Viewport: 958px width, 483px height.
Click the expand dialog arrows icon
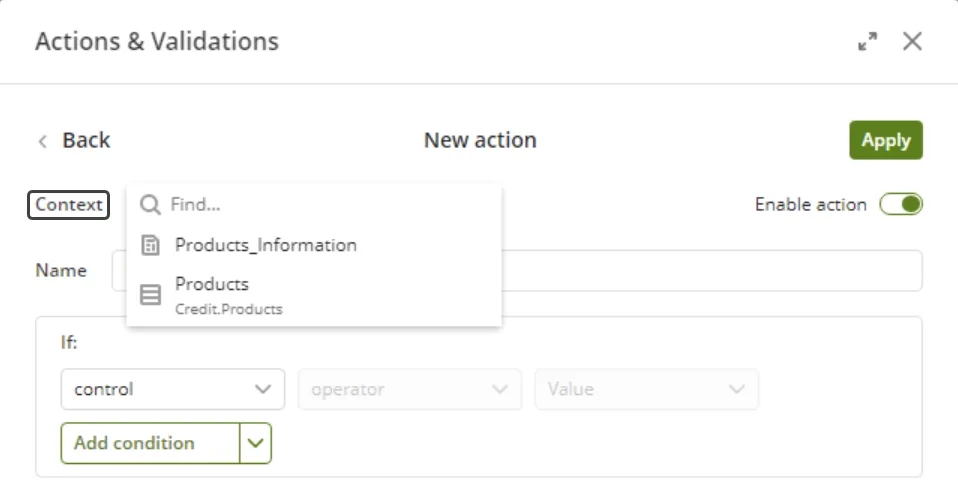(x=868, y=42)
